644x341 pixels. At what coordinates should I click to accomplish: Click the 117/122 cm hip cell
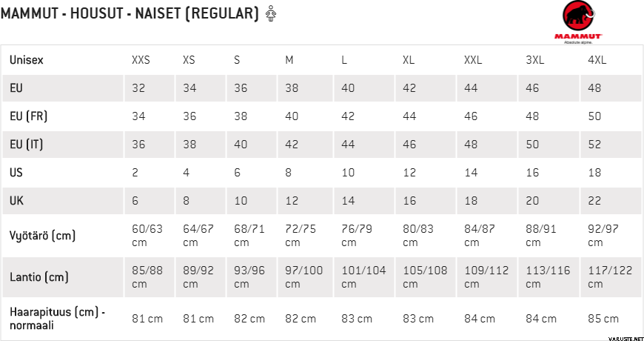coord(610,277)
